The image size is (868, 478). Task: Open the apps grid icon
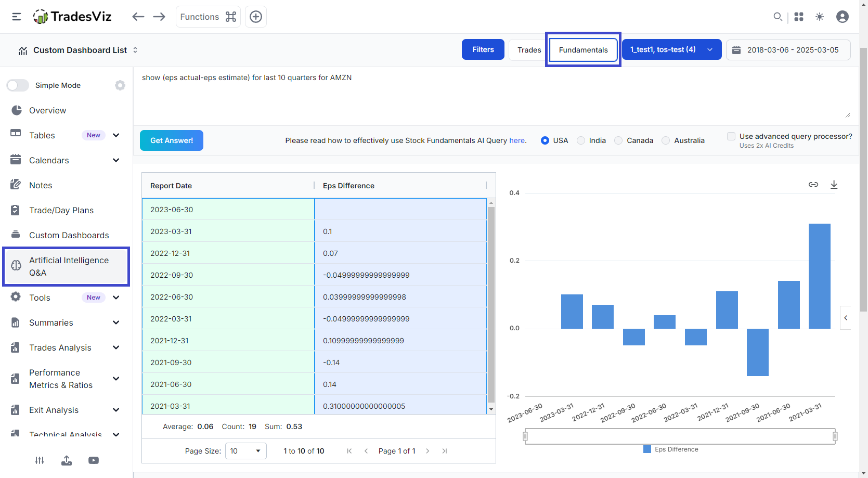[x=799, y=17]
